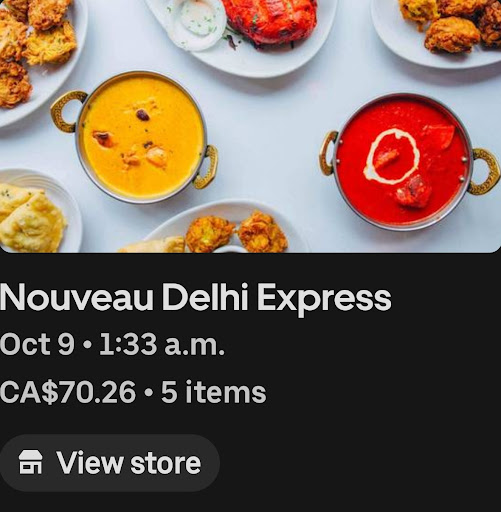Click the 5 items count text
Viewport: 501px width, 512px height.
[214, 392]
